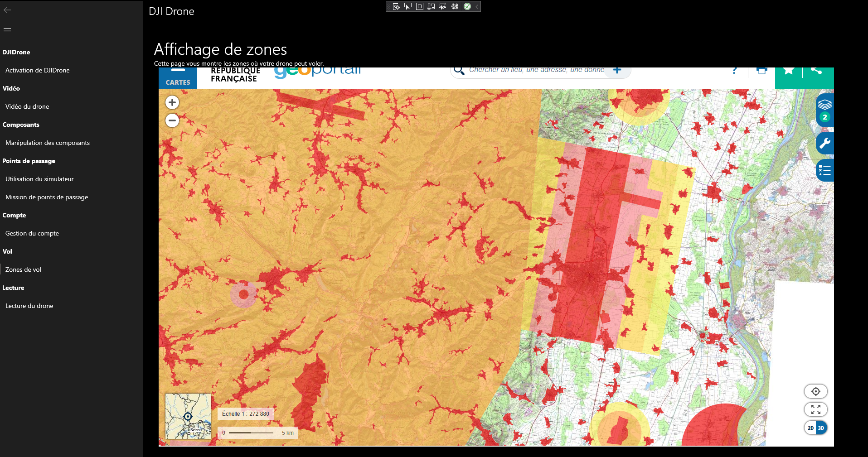Open Vidéo du drone page
Image resolution: width=868 pixels, height=457 pixels.
27,106
